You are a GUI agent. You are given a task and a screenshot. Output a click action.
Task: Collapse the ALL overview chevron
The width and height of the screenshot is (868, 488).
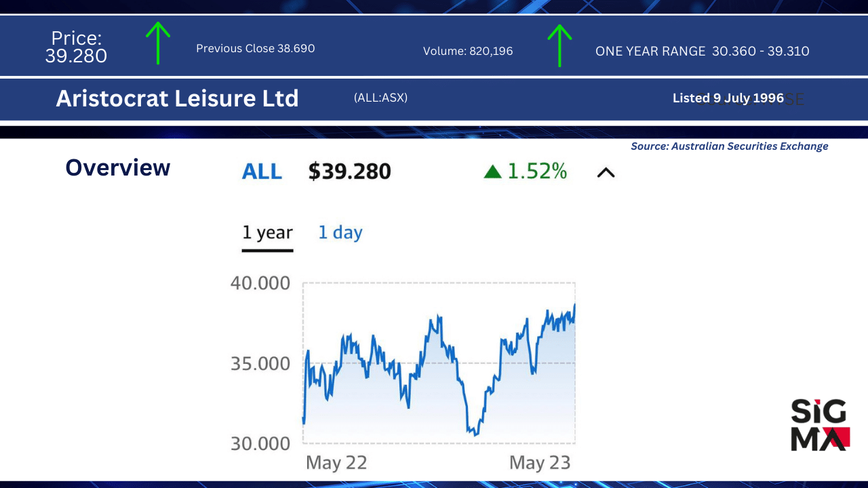click(x=606, y=172)
